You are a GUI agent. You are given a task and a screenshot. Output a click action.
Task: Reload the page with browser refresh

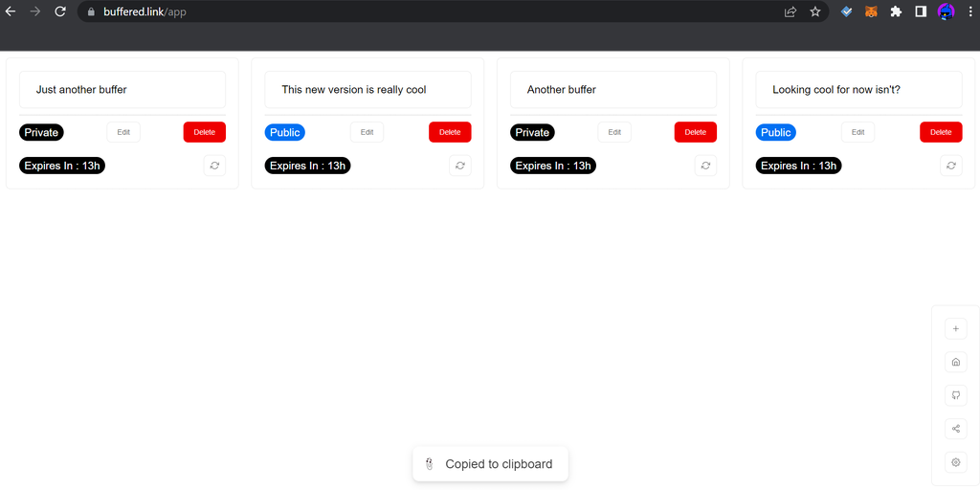60,11
